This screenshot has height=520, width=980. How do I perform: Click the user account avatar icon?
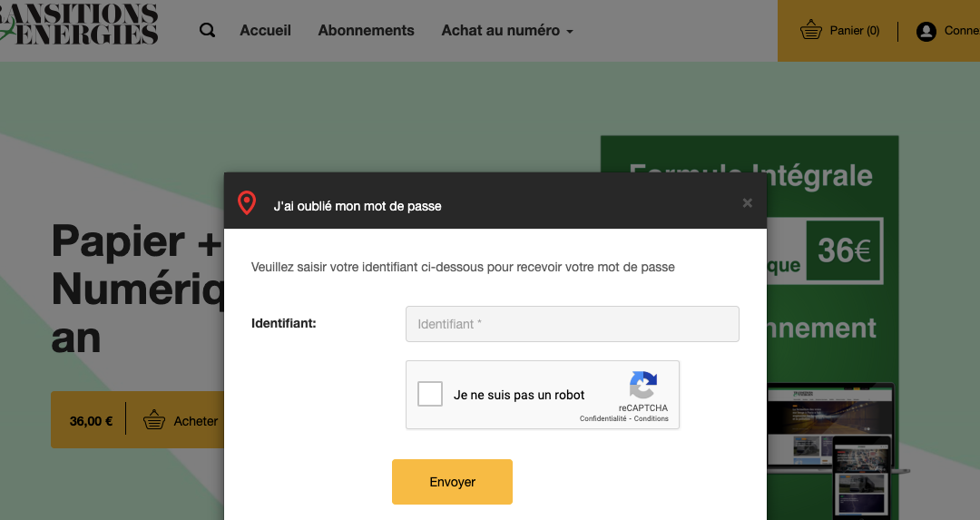coord(926,32)
